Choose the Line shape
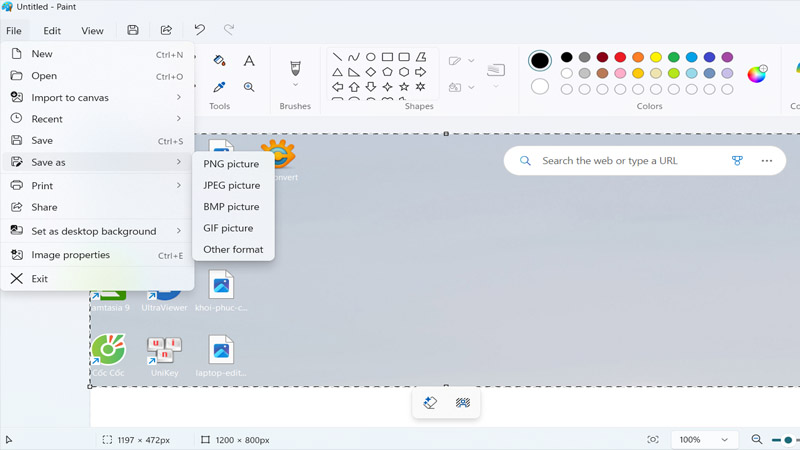This screenshot has height=450, width=800. click(x=337, y=57)
